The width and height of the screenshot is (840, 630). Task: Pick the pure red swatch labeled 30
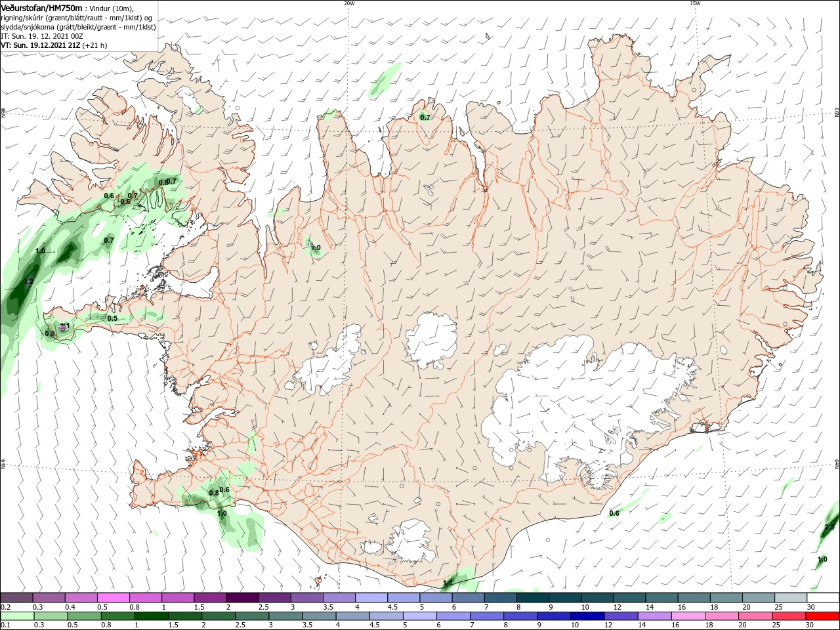pyautogui.click(x=822, y=616)
